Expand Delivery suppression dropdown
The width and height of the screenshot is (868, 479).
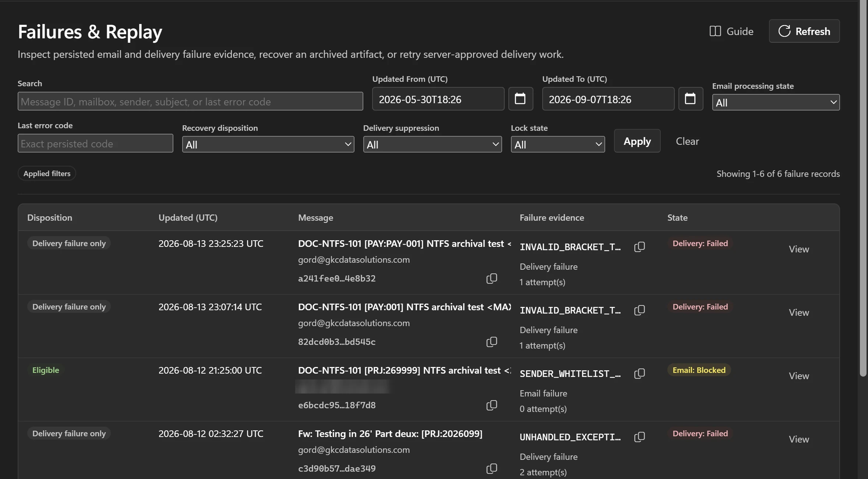coord(432,144)
